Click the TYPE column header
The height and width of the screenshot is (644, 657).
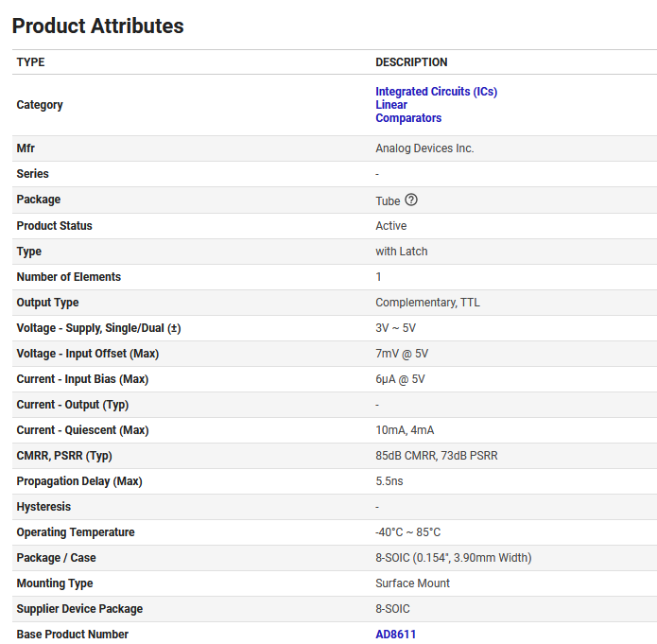30,62
